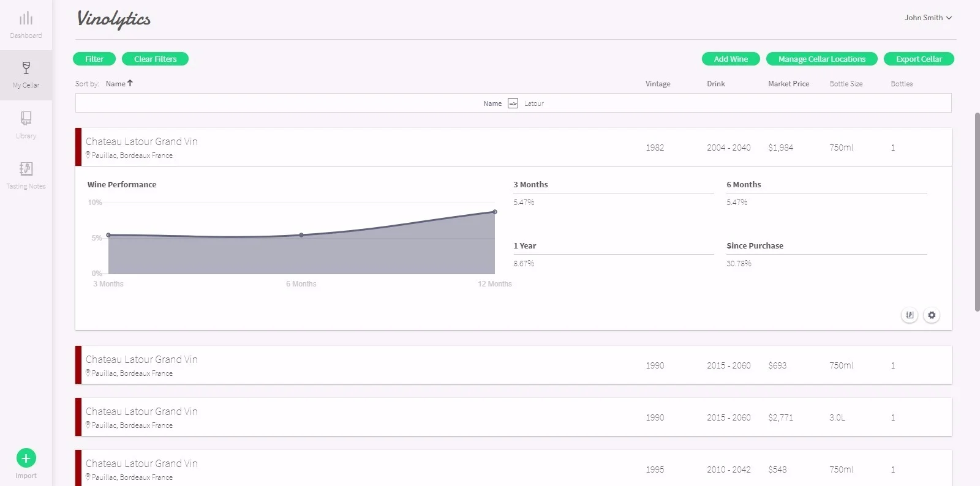Sort by the Vintage column header
The height and width of the screenshot is (486, 980).
(658, 84)
